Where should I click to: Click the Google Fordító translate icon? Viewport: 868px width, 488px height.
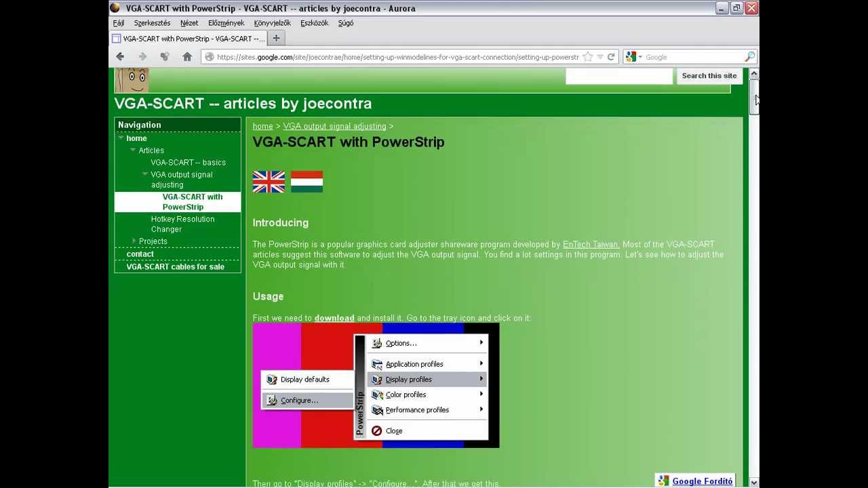pos(663,481)
